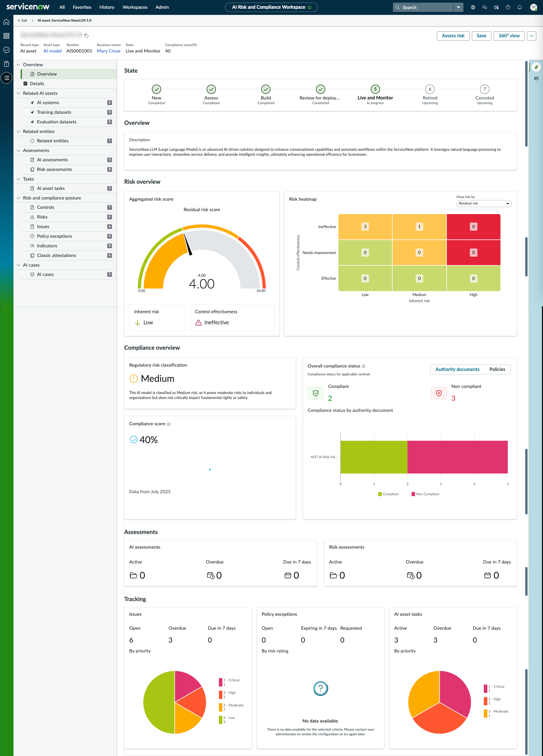Open the checkmark circle icon in left rail

pos(6,50)
